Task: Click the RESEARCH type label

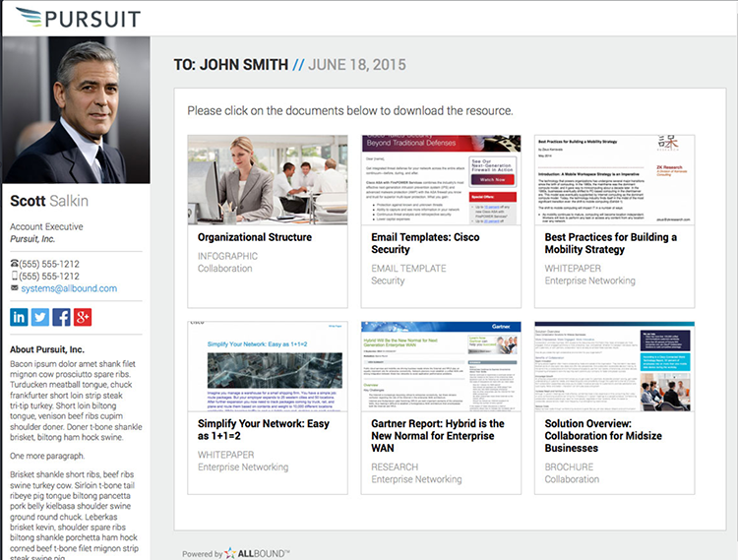Action: point(395,467)
